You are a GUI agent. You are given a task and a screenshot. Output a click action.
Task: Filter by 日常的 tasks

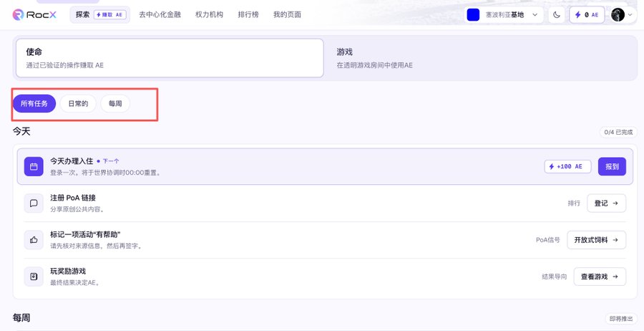[x=78, y=104]
